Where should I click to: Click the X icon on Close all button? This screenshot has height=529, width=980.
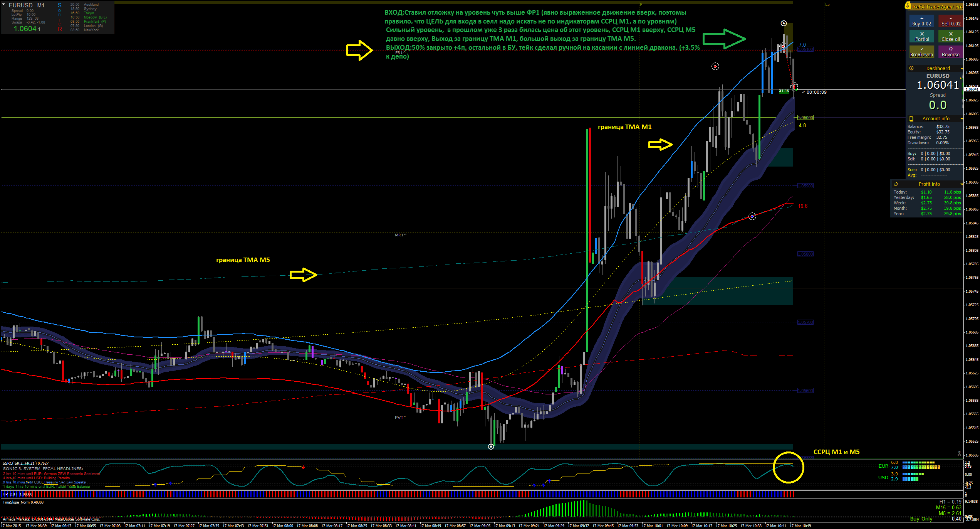[951, 34]
